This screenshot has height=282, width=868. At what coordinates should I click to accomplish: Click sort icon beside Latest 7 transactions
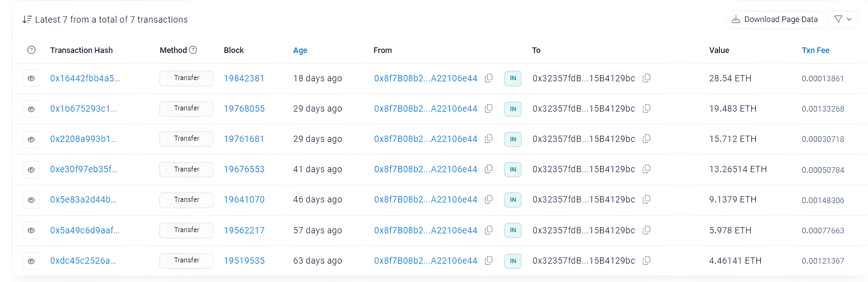[27, 20]
